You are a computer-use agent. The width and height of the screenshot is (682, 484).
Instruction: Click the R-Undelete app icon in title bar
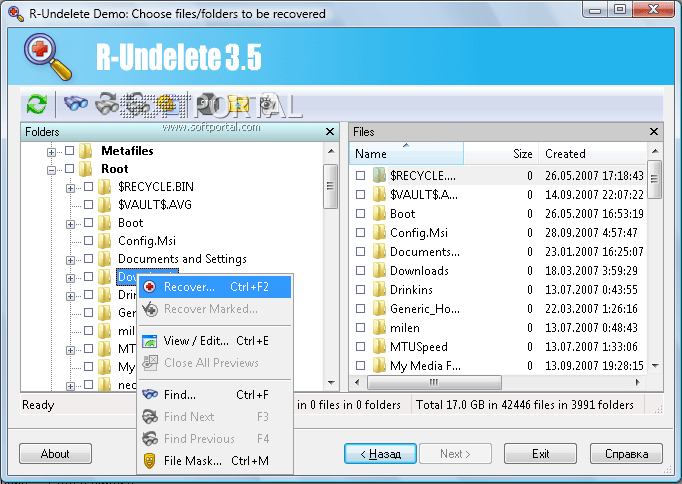[x=16, y=13]
